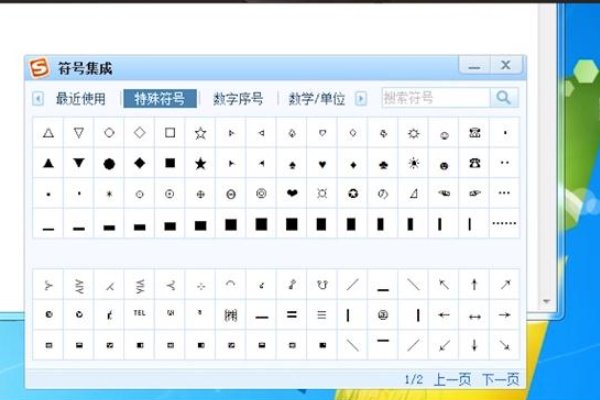
Task: Insert the lower-right diagonal arrow symbol
Action: pyautogui.click(x=505, y=345)
